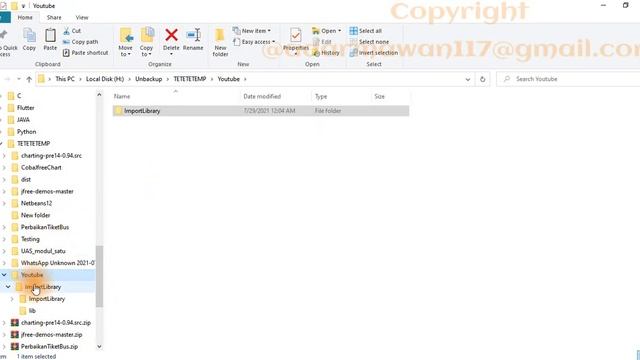This screenshot has width=640, height=360.
Task: Click Invert selection in ribbon
Action: tap(374, 53)
